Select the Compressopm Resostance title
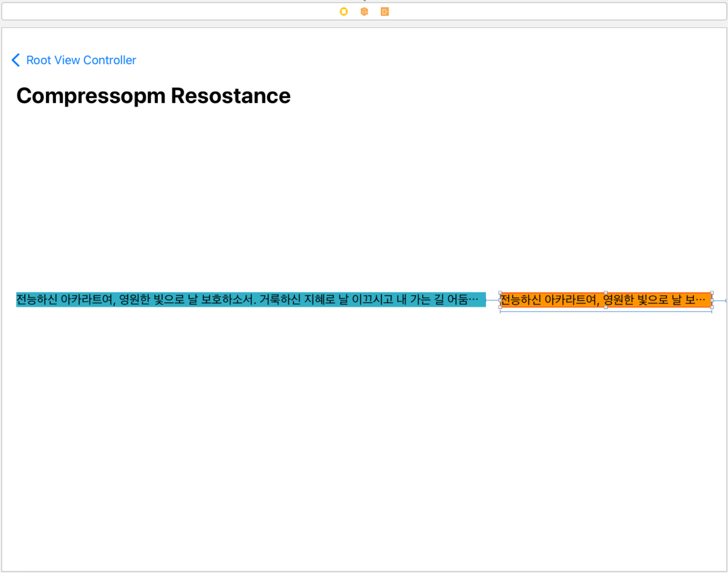Screen dimensions: 728x573 [x=153, y=96]
